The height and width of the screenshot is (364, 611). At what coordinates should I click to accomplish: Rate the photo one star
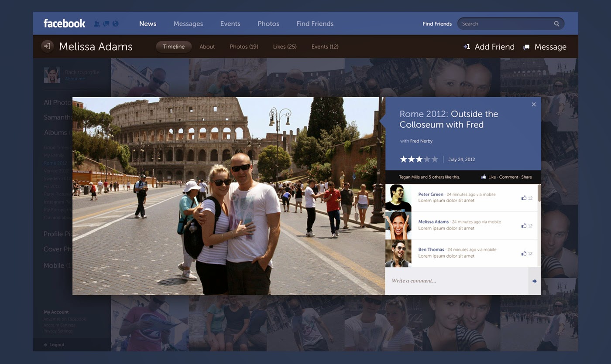tap(404, 159)
